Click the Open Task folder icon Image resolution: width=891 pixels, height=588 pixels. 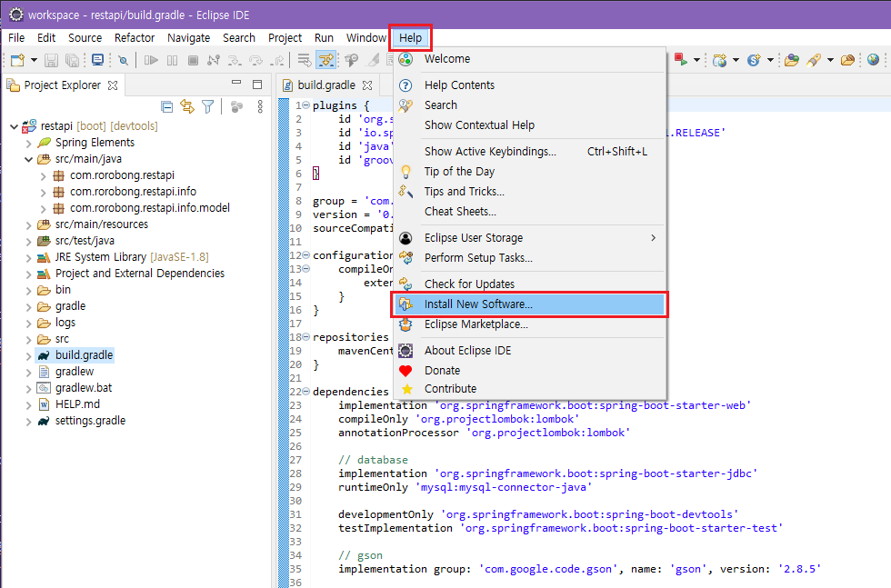tap(847, 60)
